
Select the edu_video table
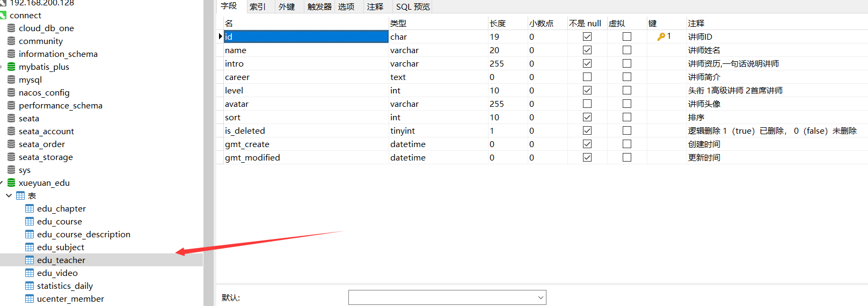pos(57,273)
